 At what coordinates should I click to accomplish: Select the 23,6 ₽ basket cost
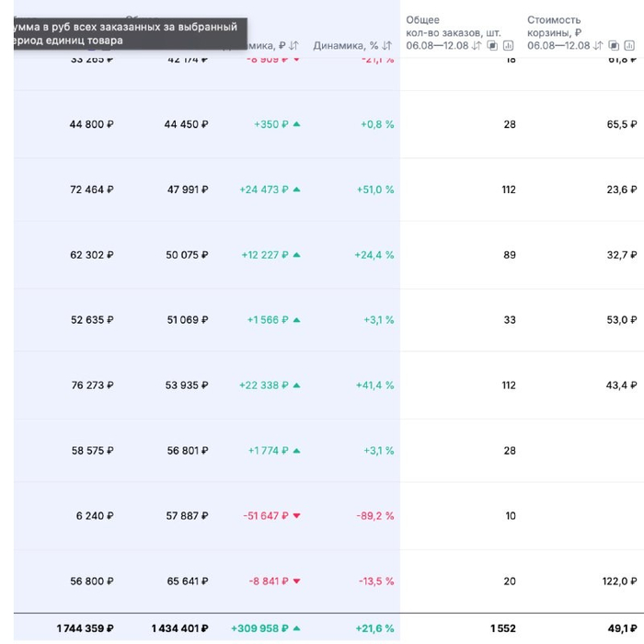[x=622, y=190]
